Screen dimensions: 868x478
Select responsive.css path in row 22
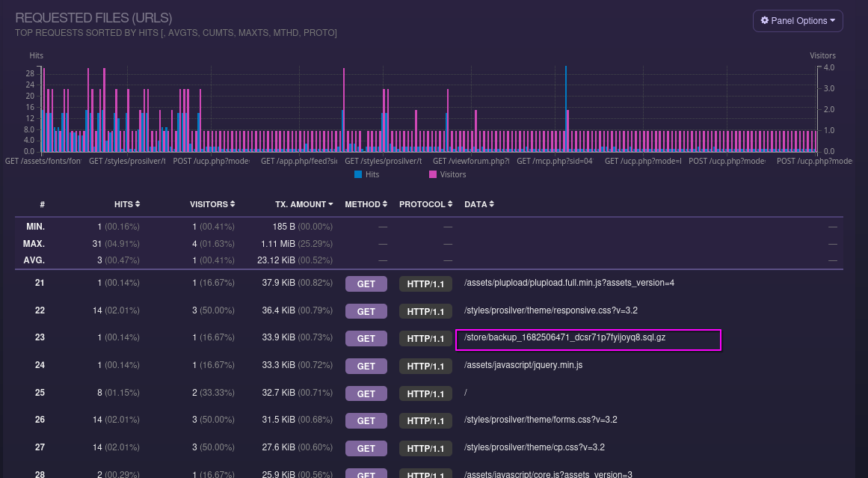click(550, 310)
